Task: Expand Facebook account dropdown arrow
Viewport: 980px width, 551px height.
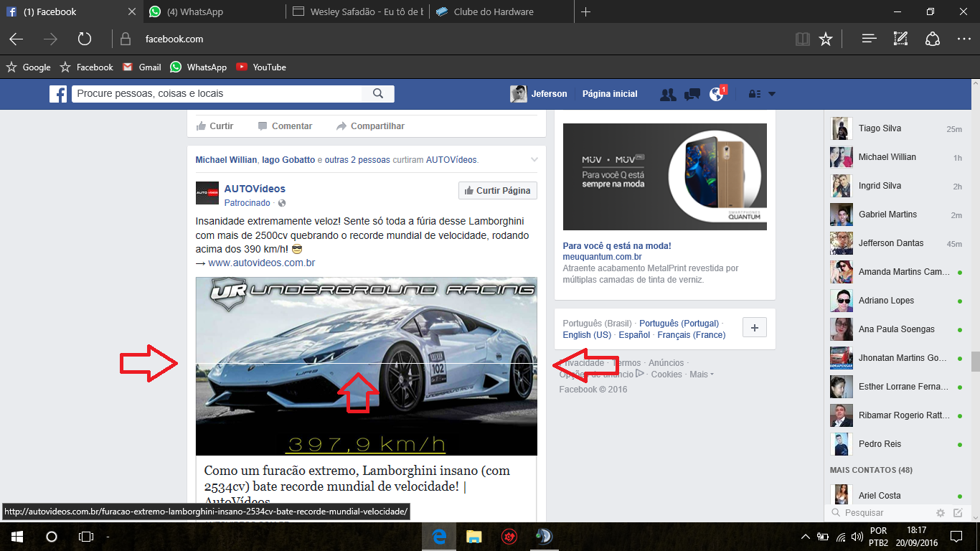Action: [x=772, y=94]
